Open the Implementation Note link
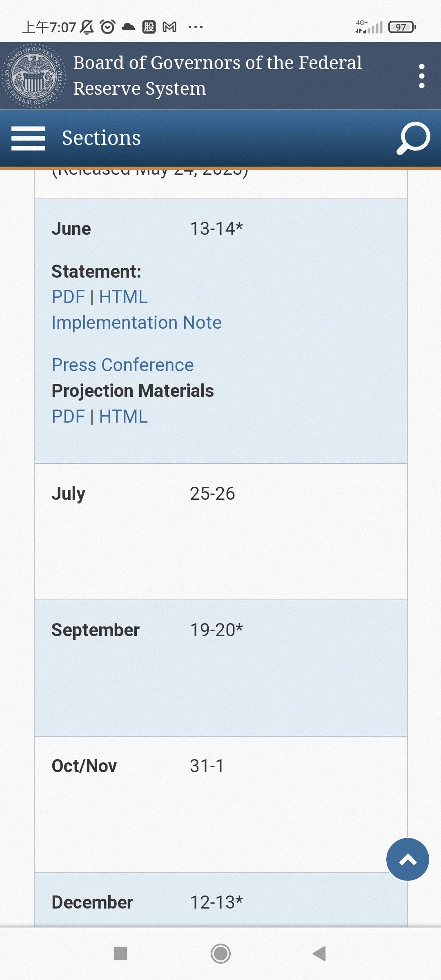Screen dimensions: 441x980 coord(136,323)
